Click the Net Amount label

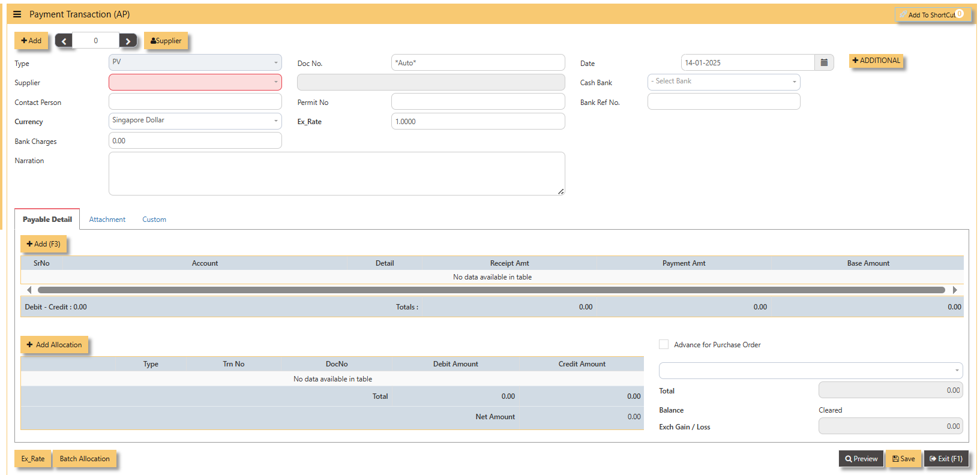pos(495,417)
